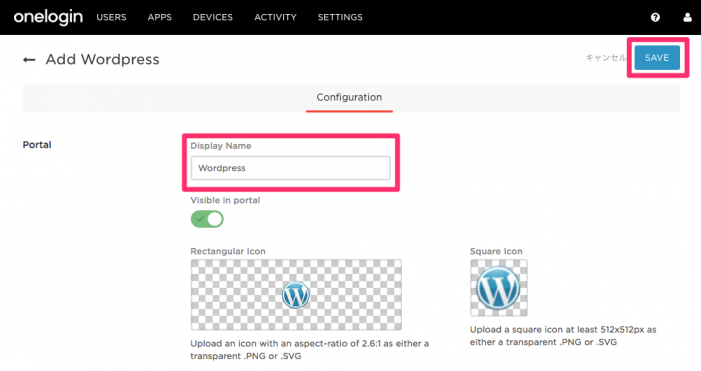Screen dimensions: 701x371
Task: Click the Rectangular Icon label
Action: click(x=228, y=251)
